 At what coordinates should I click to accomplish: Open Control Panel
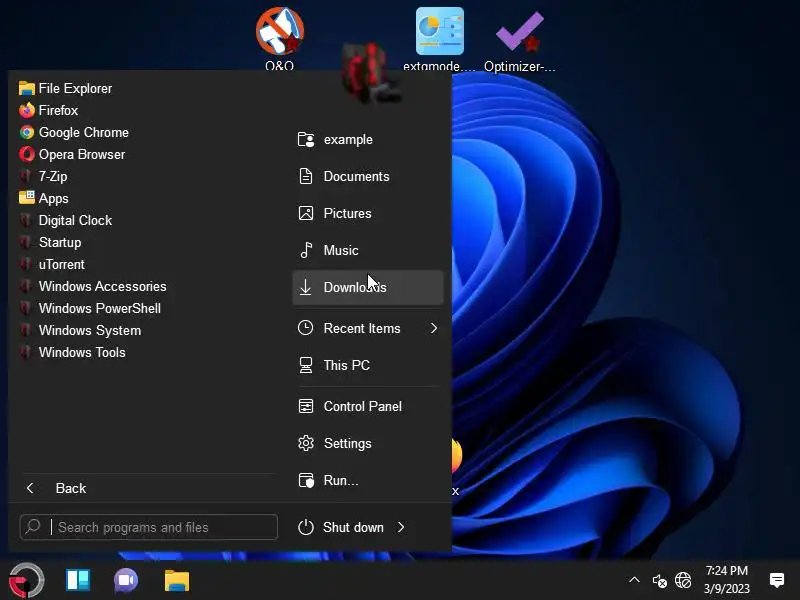(368, 406)
